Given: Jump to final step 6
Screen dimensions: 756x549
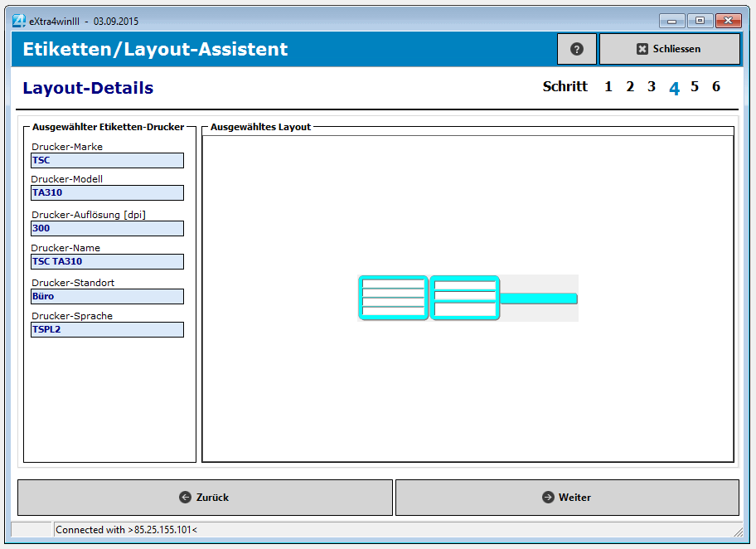Looking at the screenshot, I should coord(716,87).
